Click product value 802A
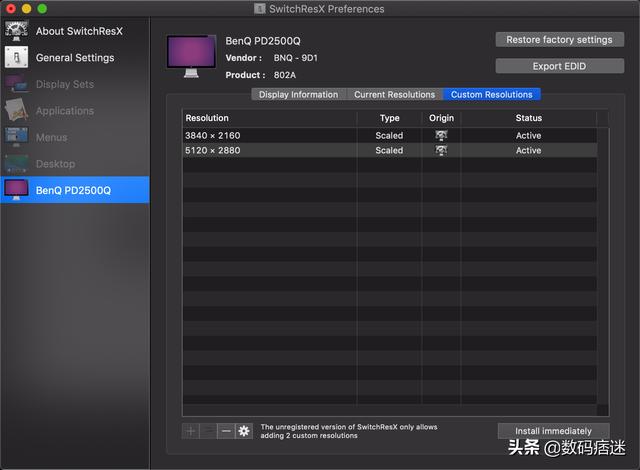Viewport: 640px width, 470px height. 285,75
